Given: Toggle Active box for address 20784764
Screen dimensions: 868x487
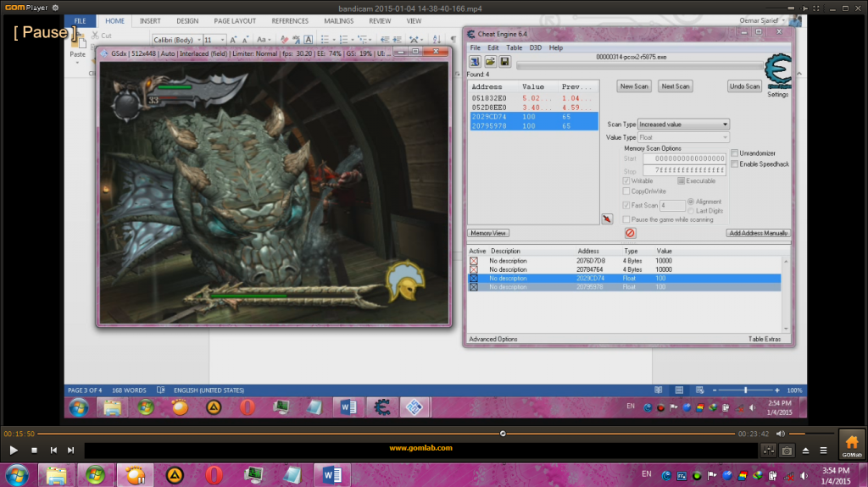Looking at the screenshot, I should point(474,269).
